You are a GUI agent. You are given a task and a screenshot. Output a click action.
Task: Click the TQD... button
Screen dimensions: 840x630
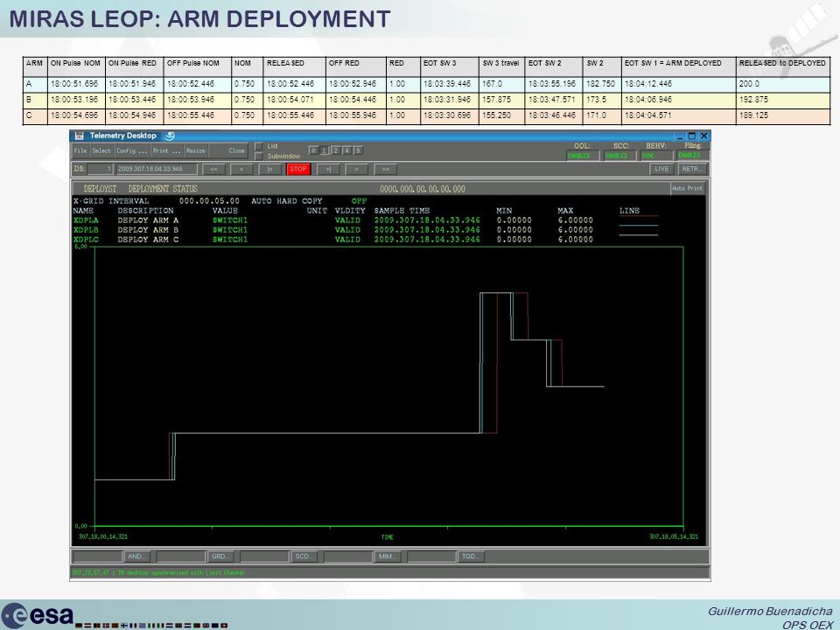click(x=471, y=556)
